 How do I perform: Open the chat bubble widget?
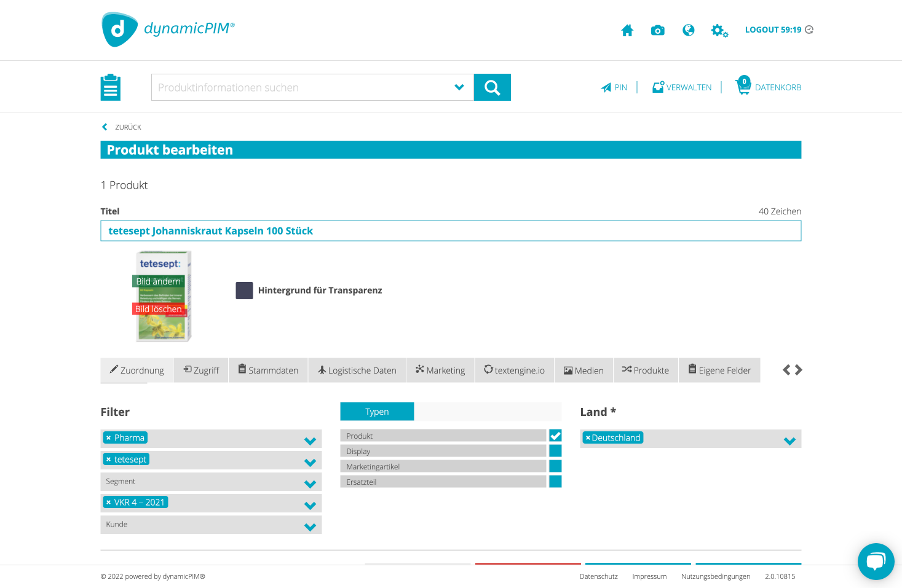coord(876,561)
